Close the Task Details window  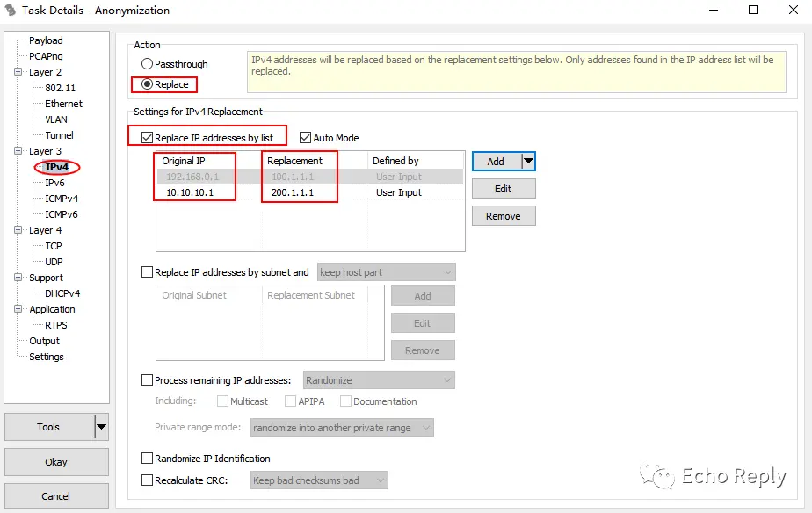tap(794, 10)
